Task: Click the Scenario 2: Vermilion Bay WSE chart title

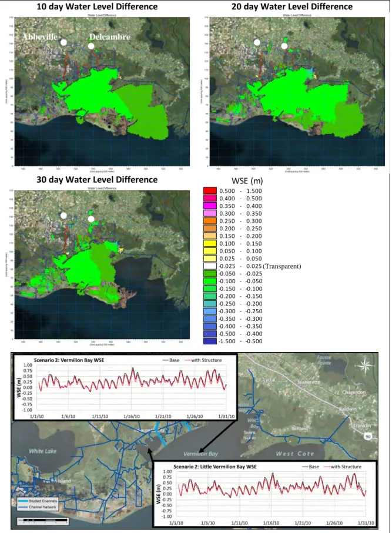Action: (x=69, y=360)
